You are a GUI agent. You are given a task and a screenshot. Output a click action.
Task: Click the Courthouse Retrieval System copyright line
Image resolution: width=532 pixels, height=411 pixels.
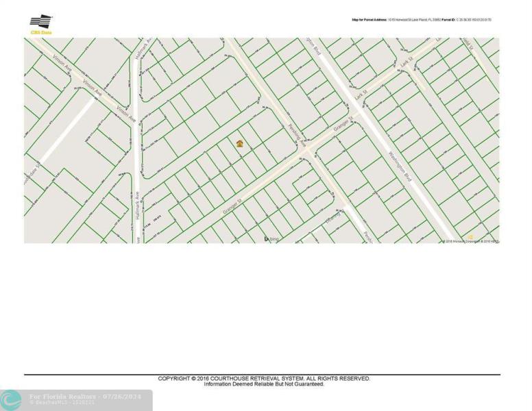264,378
